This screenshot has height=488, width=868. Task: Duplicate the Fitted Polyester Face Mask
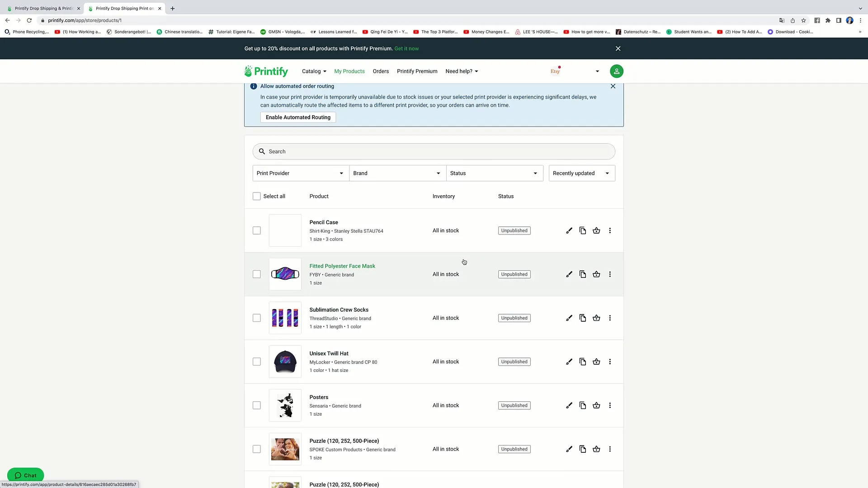click(583, 274)
